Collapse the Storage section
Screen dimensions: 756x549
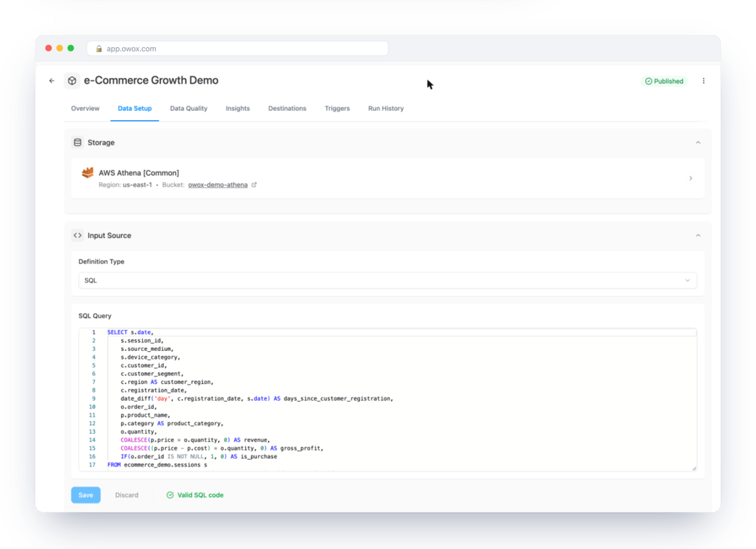coord(697,143)
